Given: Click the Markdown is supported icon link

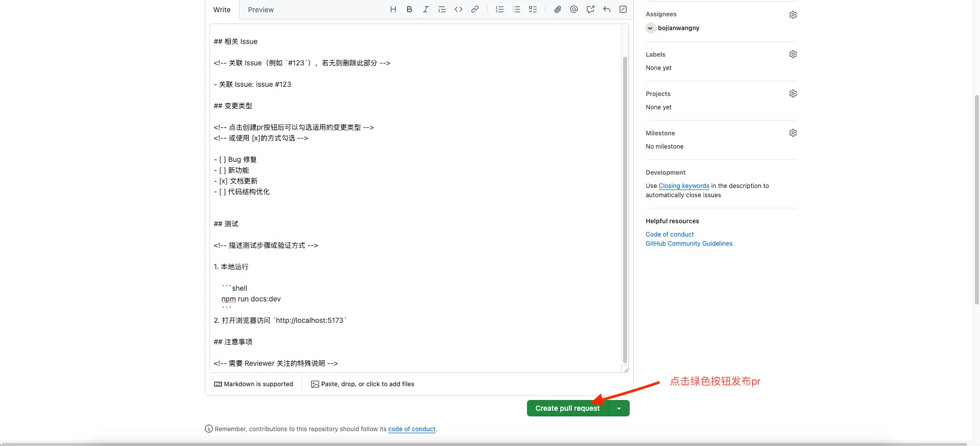Looking at the screenshot, I should tap(253, 384).
